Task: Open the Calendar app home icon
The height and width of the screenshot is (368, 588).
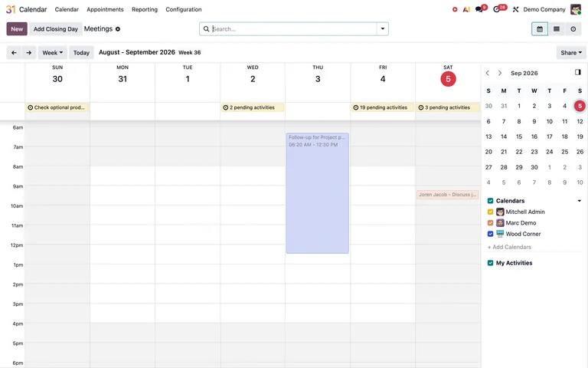Action: 11,9
